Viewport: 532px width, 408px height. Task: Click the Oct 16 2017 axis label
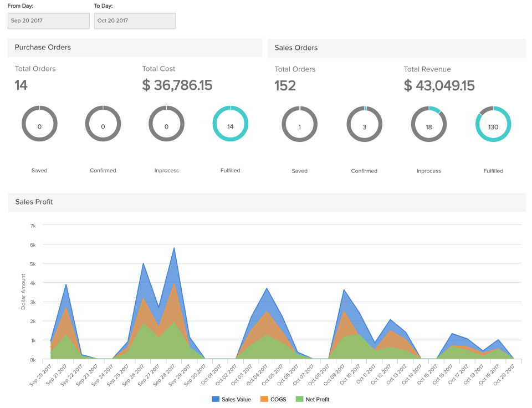click(x=442, y=375)
